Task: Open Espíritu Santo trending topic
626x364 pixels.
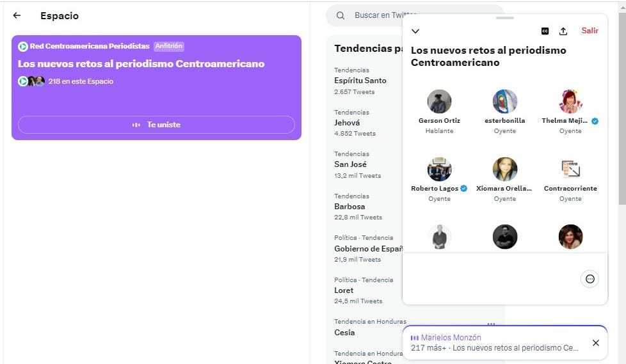Action: point(360,81)
